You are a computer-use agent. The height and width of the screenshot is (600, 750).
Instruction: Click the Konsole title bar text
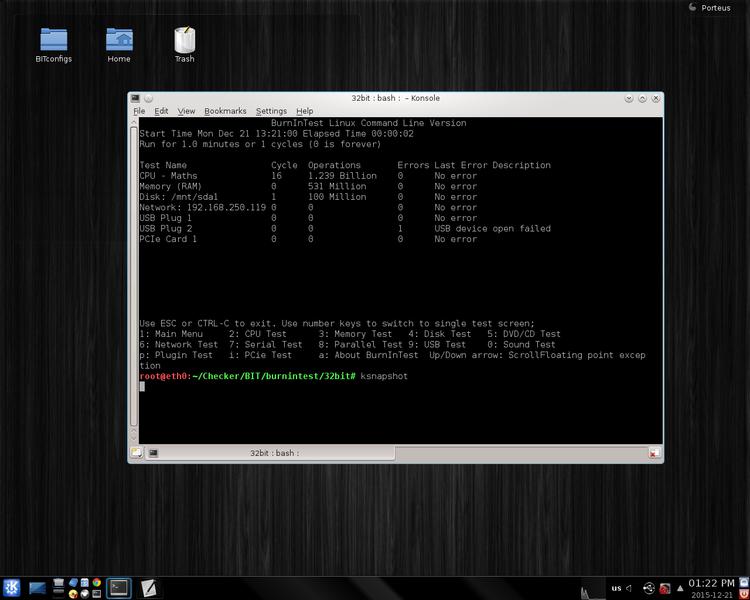[x=396, y=98]
